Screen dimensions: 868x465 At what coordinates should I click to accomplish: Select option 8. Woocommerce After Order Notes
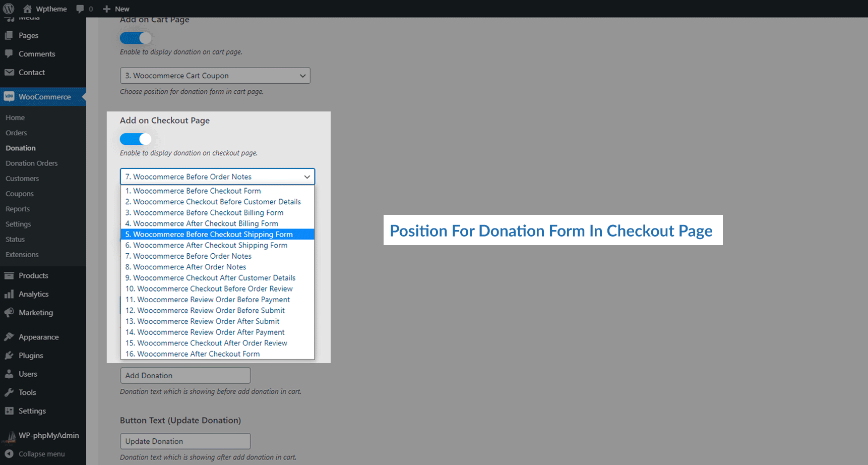click(x=217, y=267)
